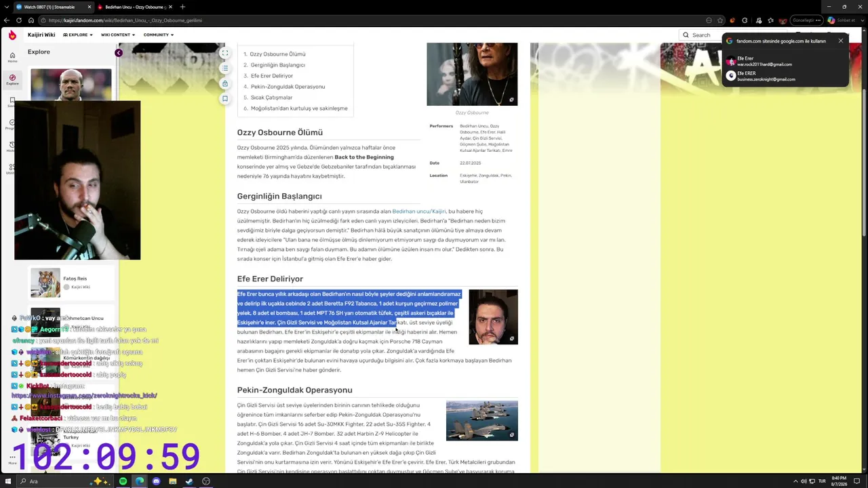Jump to Efe Erer Deliriyor contents entry

click(x=272, y=76)
